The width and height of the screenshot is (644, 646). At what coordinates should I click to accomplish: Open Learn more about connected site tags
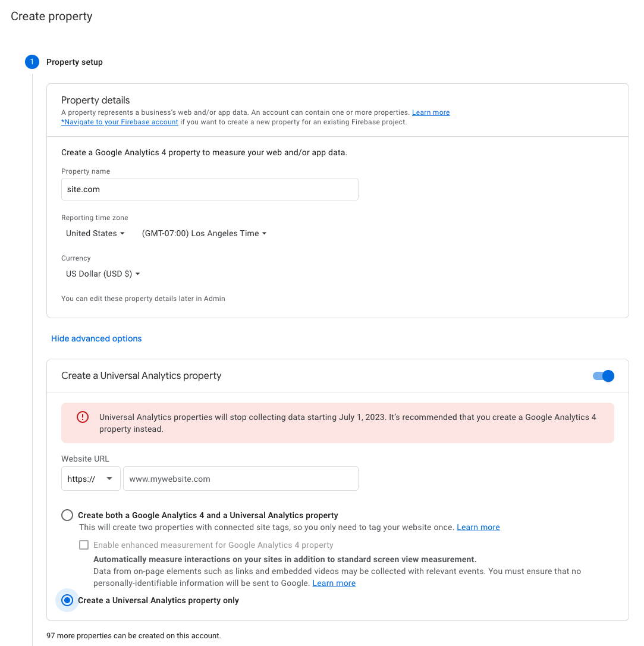pyautogui.click(x=478, y=527)
